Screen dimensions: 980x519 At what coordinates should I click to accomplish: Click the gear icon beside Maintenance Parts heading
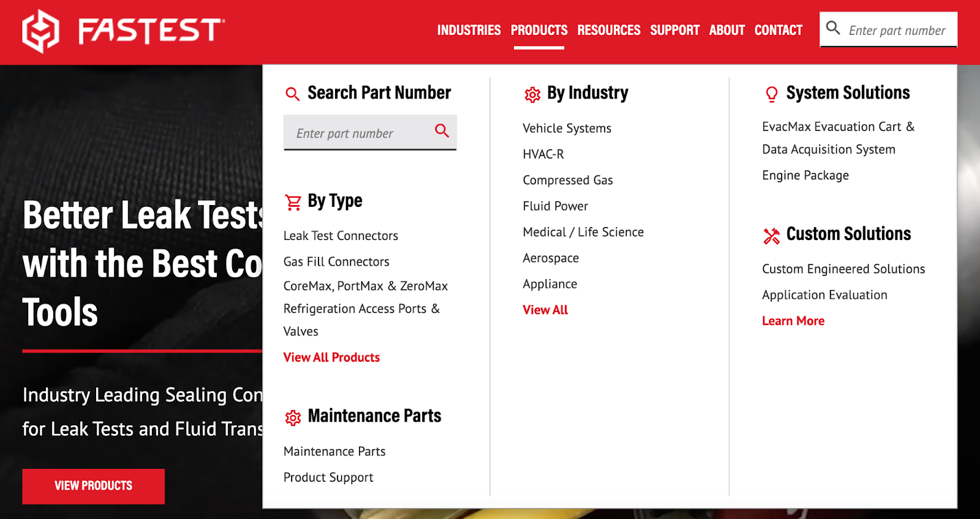(x=293, y=417)
